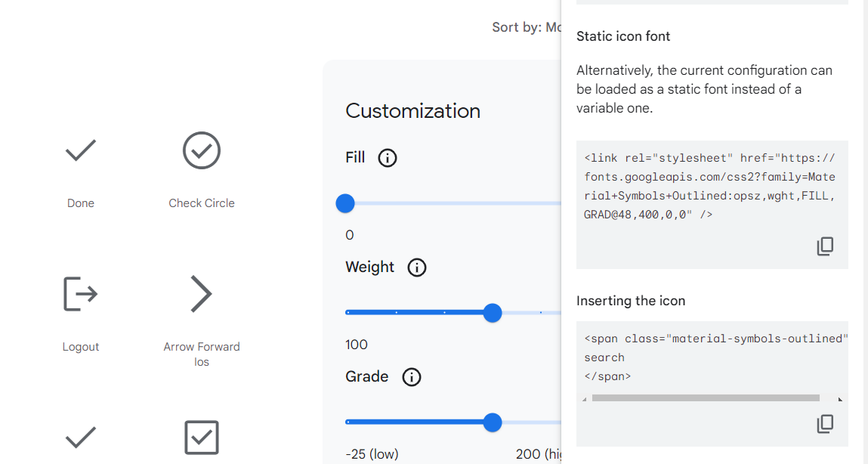868x464 pixels.
Task: Copy the static icon font link snippet
Action: [x=825, y=246]
